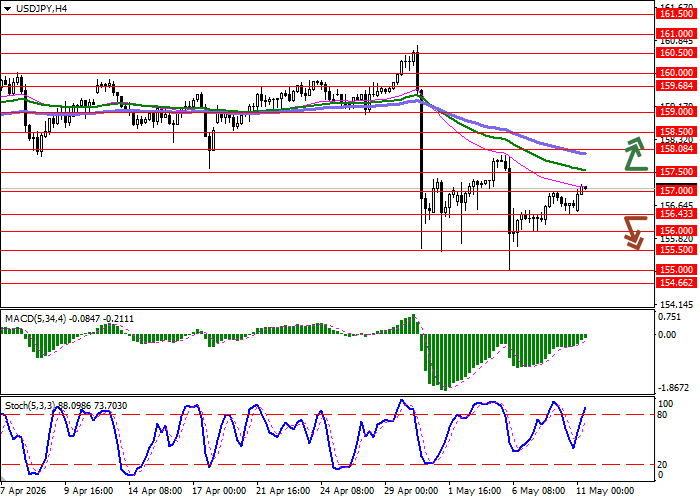Click the 29 Apr 00:00 time label
This screenshot has width=700, height=500.
click(x=412, y=491)
